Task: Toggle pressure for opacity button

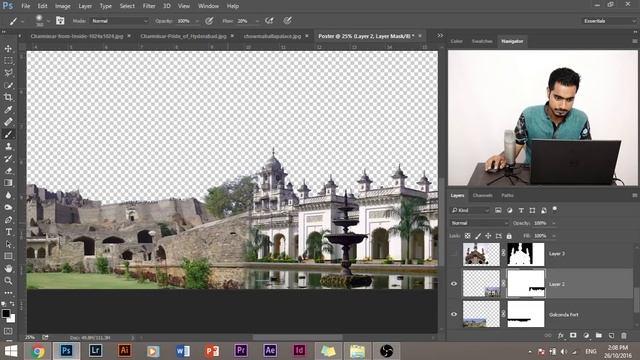Action: pyautogui.click(x=209, y=20)
